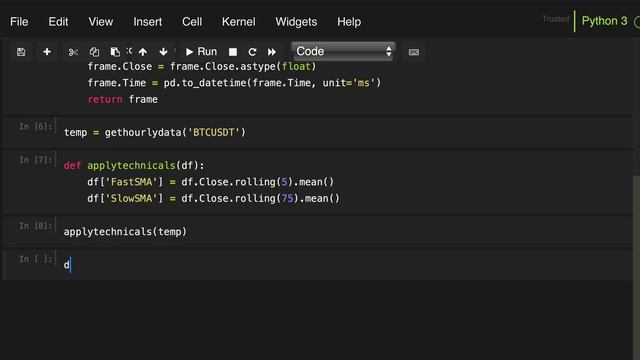The width and height of the screenshot is (640, 360).
Task: Cut selected cell with scissors icon
Action: pyautogui.click(x=73, y=52)
